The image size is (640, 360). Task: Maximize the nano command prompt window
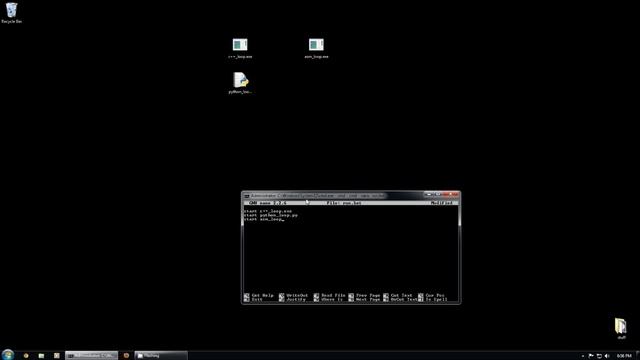point(438,195)
